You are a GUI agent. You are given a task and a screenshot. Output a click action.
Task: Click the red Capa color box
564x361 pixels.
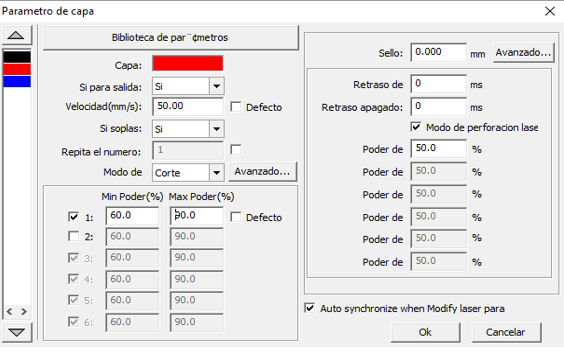(188, 64)
